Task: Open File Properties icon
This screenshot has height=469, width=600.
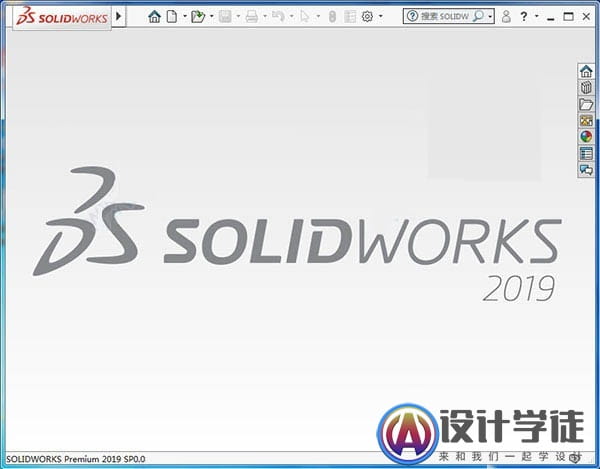Action: click(350, 16)
